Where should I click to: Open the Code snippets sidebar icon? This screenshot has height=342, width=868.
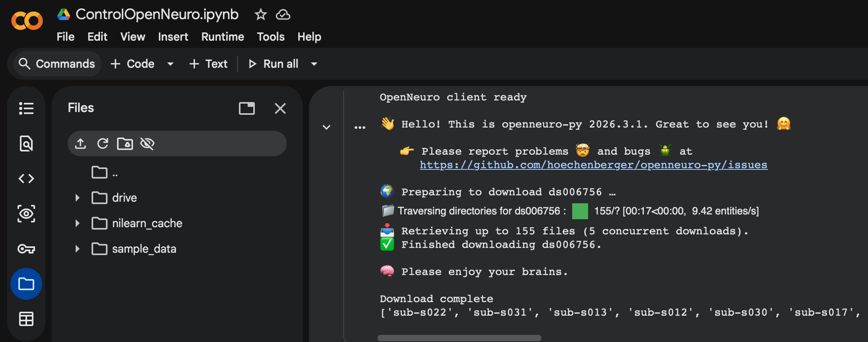point(26,179)
